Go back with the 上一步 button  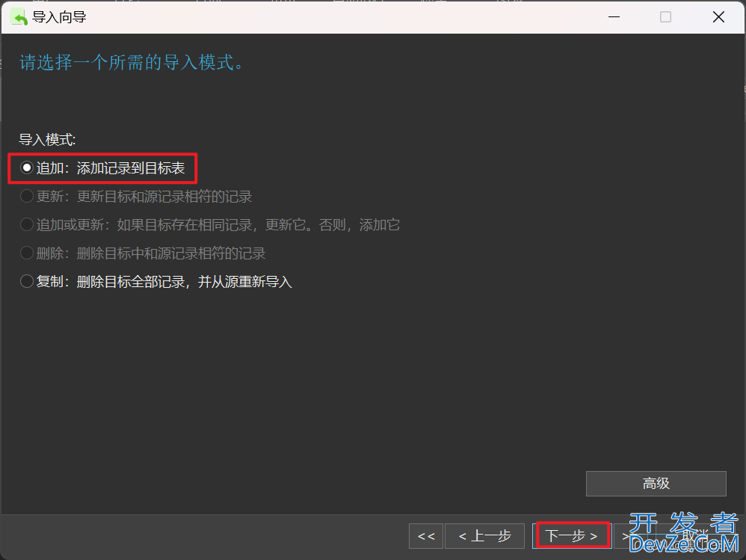click(484, 536)
